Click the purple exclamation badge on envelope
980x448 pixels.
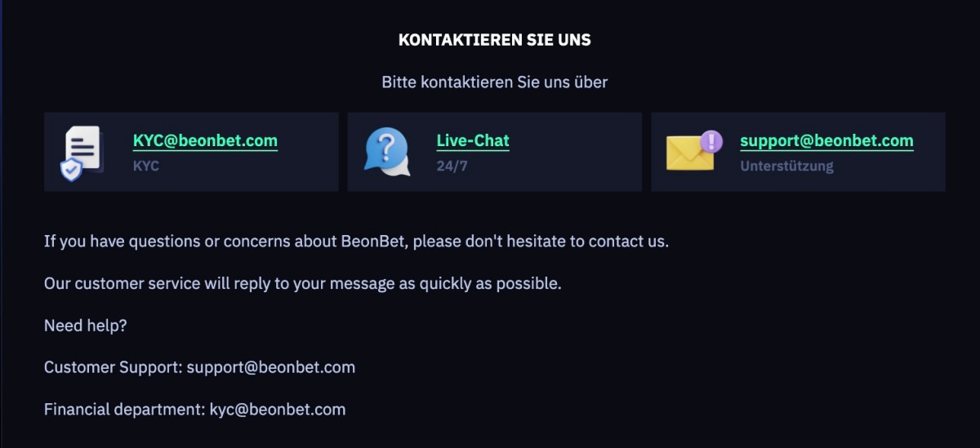click(711, 141)
